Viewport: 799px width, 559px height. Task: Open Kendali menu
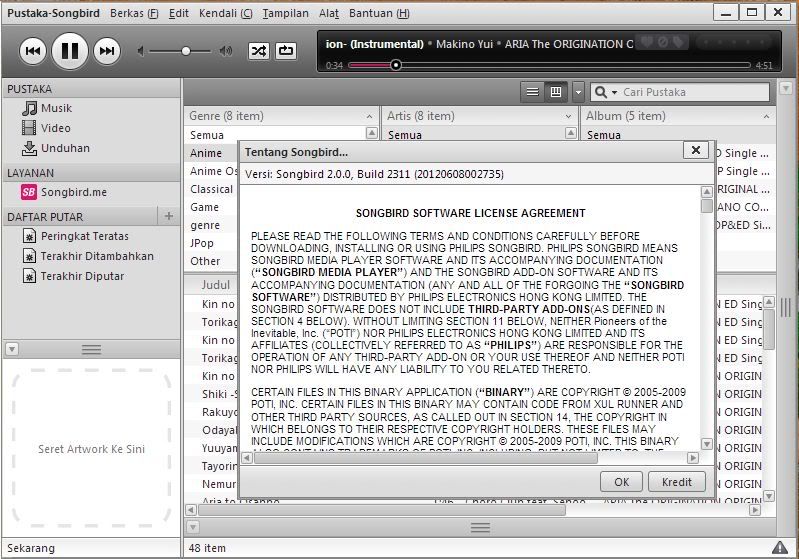(x=226, y=13)
